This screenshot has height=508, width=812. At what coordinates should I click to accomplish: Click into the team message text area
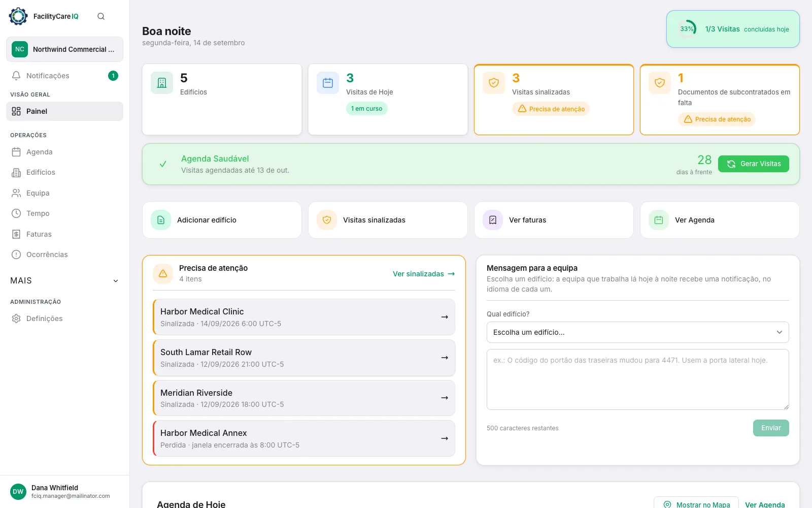(x=638, y=379)
